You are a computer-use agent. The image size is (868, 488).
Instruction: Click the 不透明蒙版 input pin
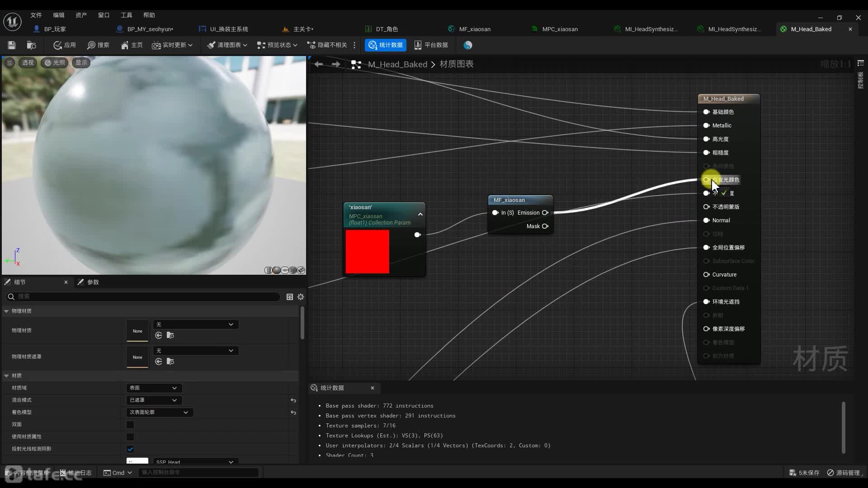tap(706, 207)
